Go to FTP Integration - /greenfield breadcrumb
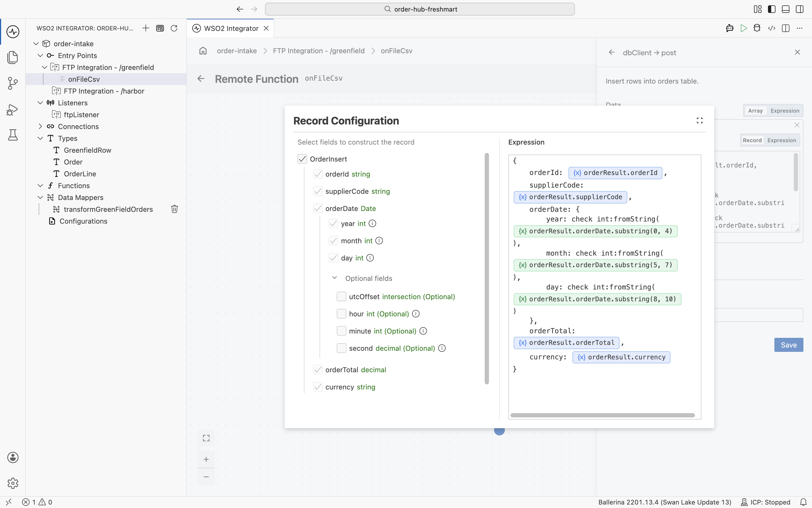This screenshot has width=812, height=508. (318, 51)
